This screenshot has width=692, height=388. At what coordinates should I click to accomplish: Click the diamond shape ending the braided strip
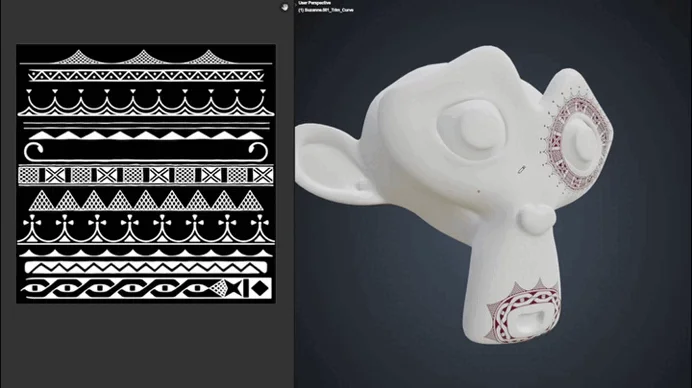pyautogui.click(x=260, y=288)
